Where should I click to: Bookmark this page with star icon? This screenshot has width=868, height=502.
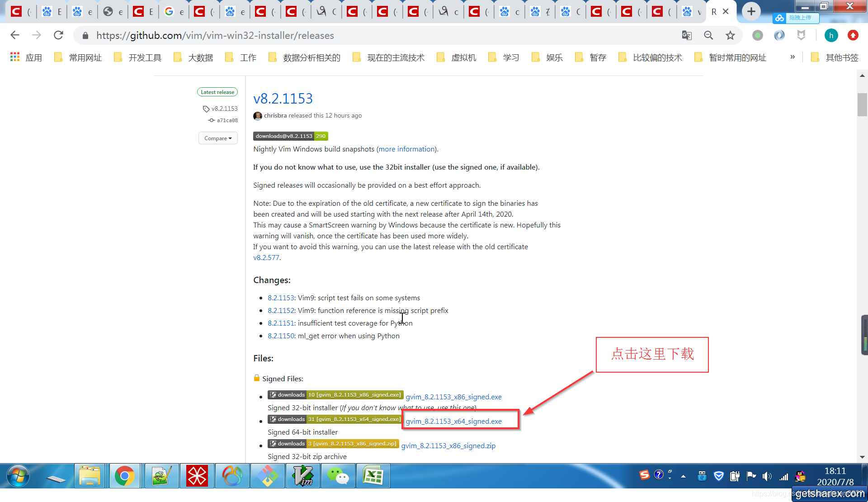(730, 35)
